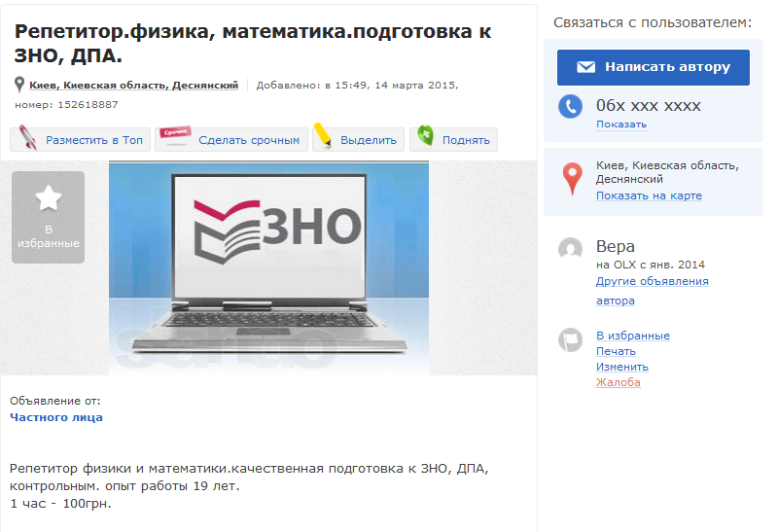Click the rocket icon for Разместить в Топ

pos(27,137)
